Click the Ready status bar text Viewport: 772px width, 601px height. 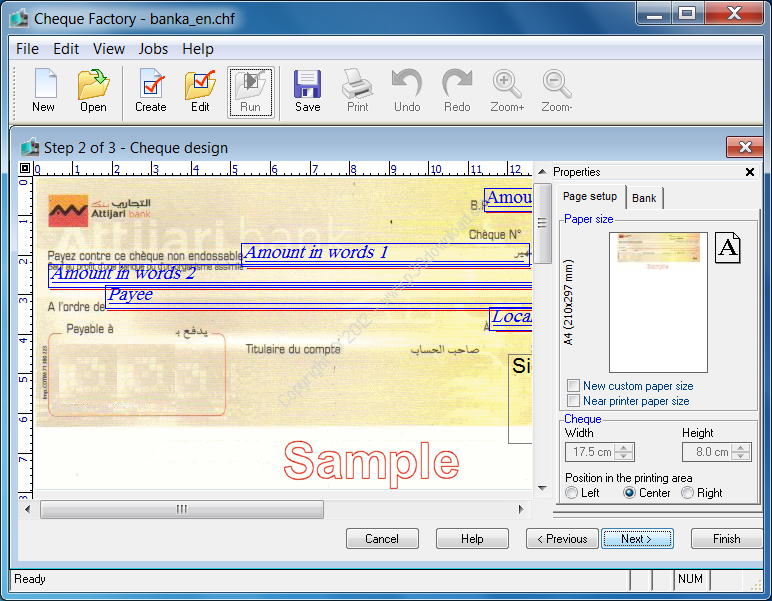(x=30, y=579)
